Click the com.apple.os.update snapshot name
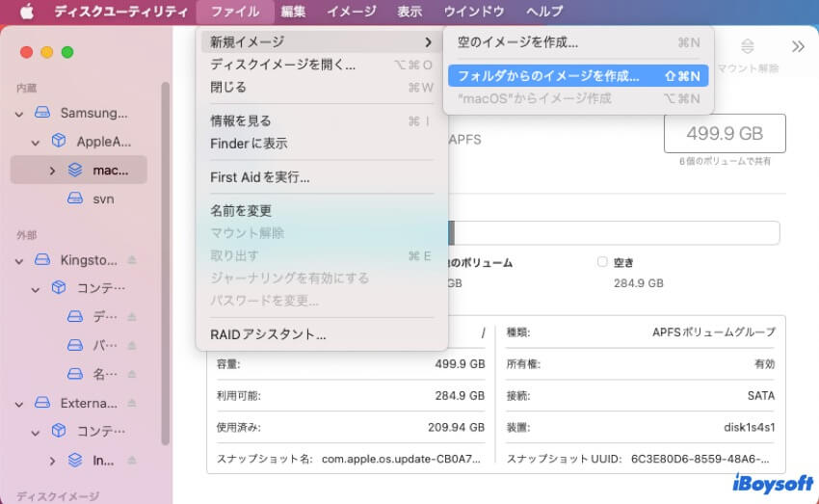Image resolution: width=819 pixels, height=504 pixels. coord(401,459)
